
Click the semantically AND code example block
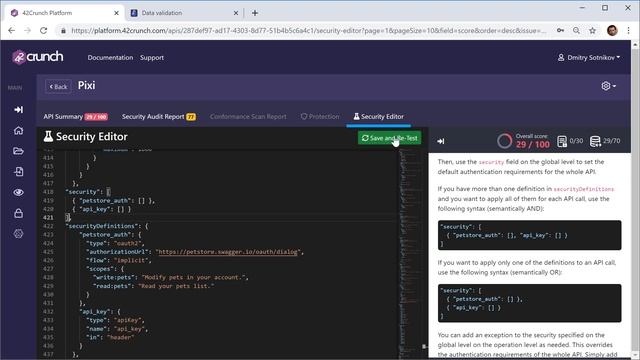pos(529,235)
